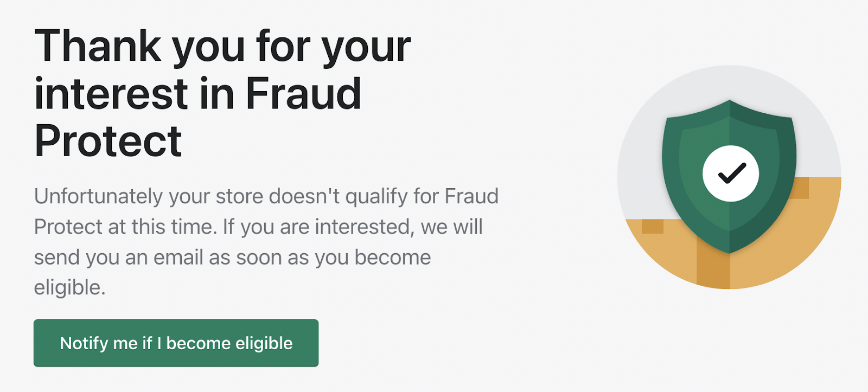Click the word eligible ending the paragraph
The height and width of the screenshot is (392, 868).
(x=69, y=288)
